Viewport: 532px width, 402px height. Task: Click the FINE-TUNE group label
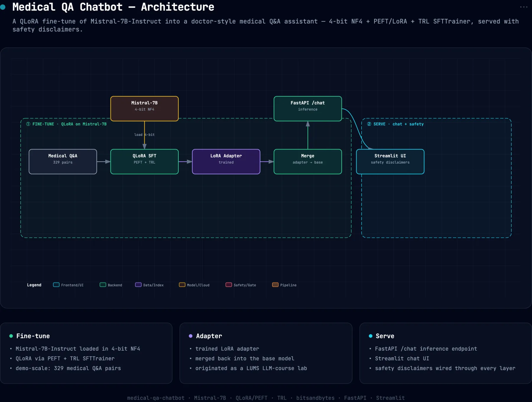66,124
